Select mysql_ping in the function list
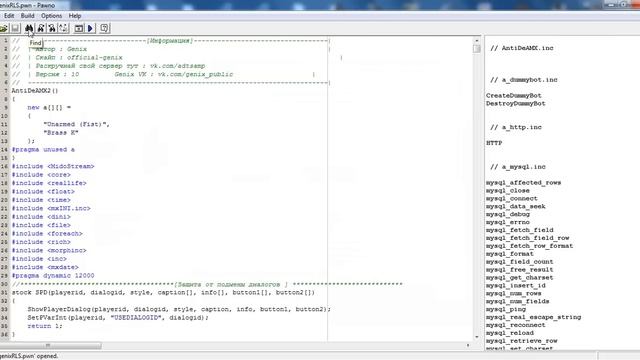Screen dimensions: 640x360 (505, 309)
